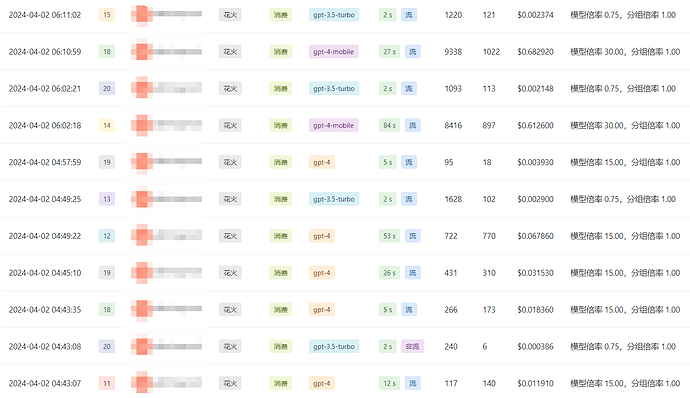This screenshot has height=398, width=690.
Task: Select the gpt-3.5-turbo tag in the 04:43:08 row
Action: 334,346
